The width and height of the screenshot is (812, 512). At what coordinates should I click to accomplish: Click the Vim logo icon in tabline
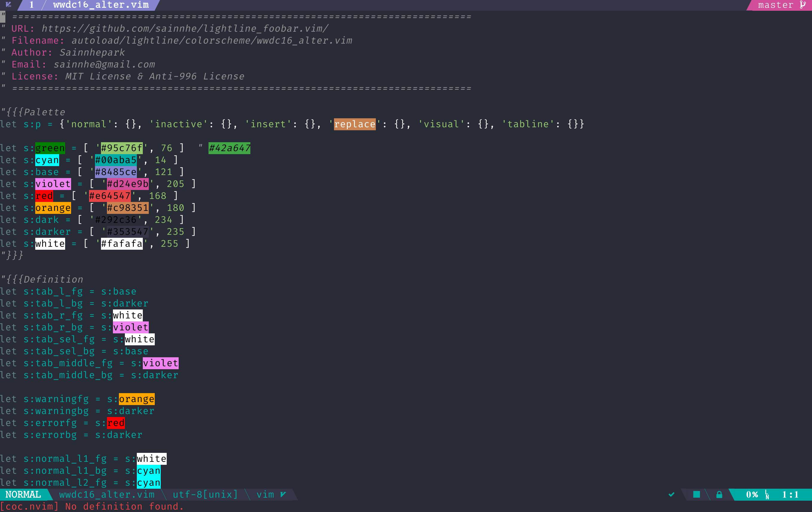(9, 5)
